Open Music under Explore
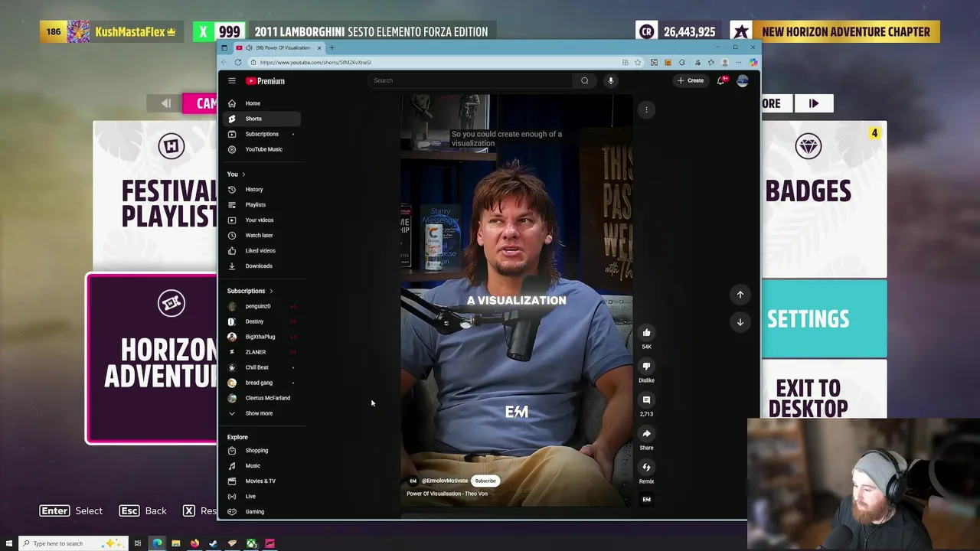Viewport: 980px width, 551px height. click(262, 465)
